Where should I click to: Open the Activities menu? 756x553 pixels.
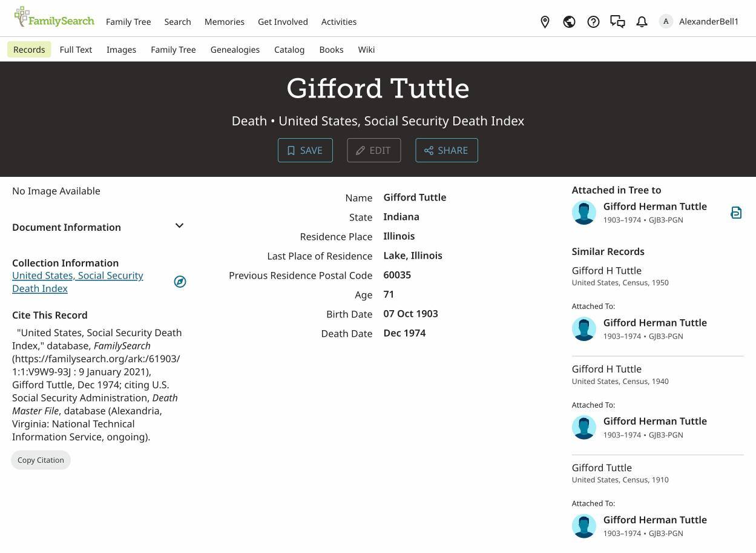pyautogui.click(x=339, y=22)
